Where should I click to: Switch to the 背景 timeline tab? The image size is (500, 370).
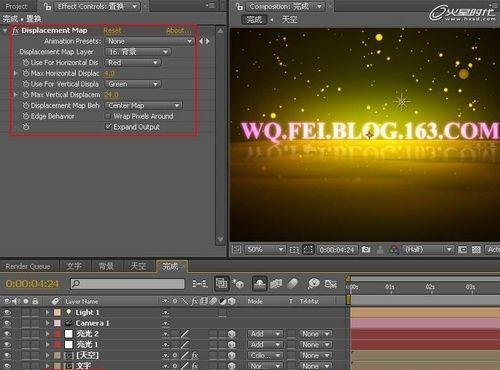click(x=106, y=266)
